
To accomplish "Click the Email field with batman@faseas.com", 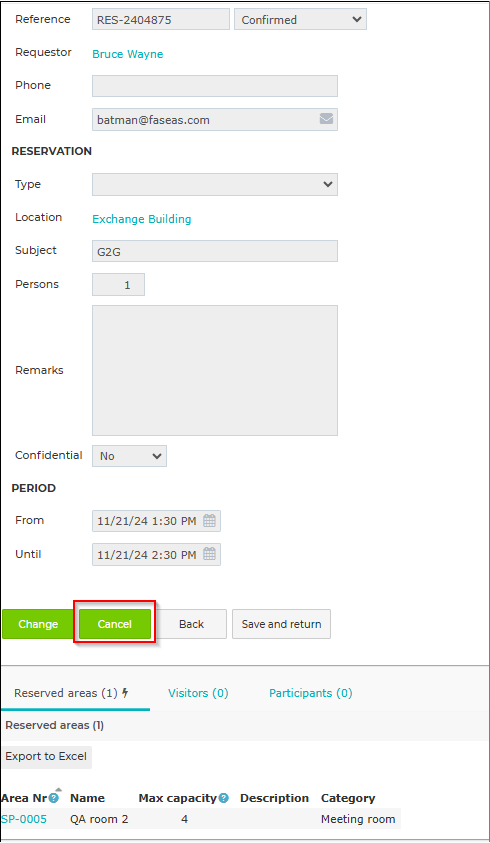I will point(215,119).
